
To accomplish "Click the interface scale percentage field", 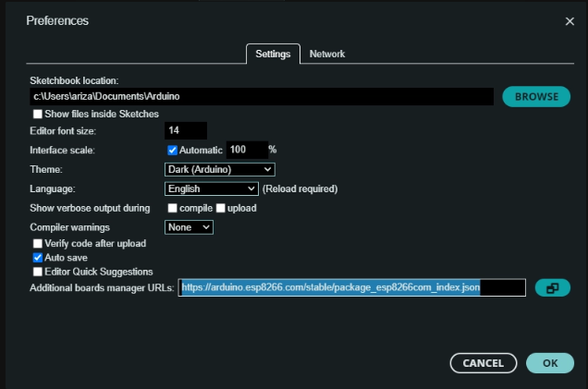I will tap(247, 150).
